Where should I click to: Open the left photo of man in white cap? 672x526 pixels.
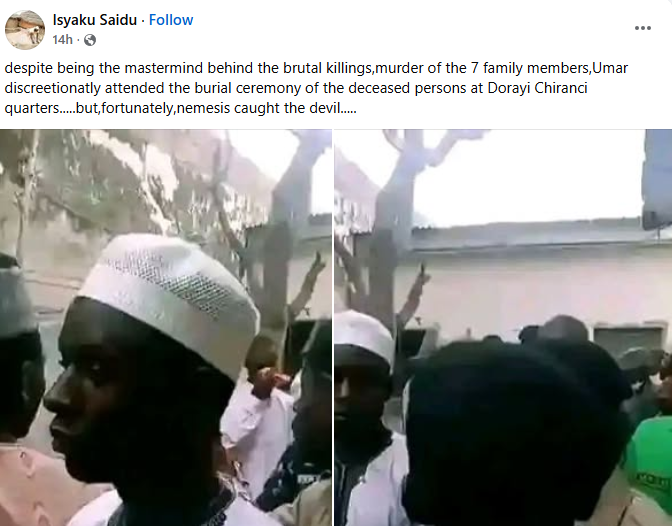point(166,328)
